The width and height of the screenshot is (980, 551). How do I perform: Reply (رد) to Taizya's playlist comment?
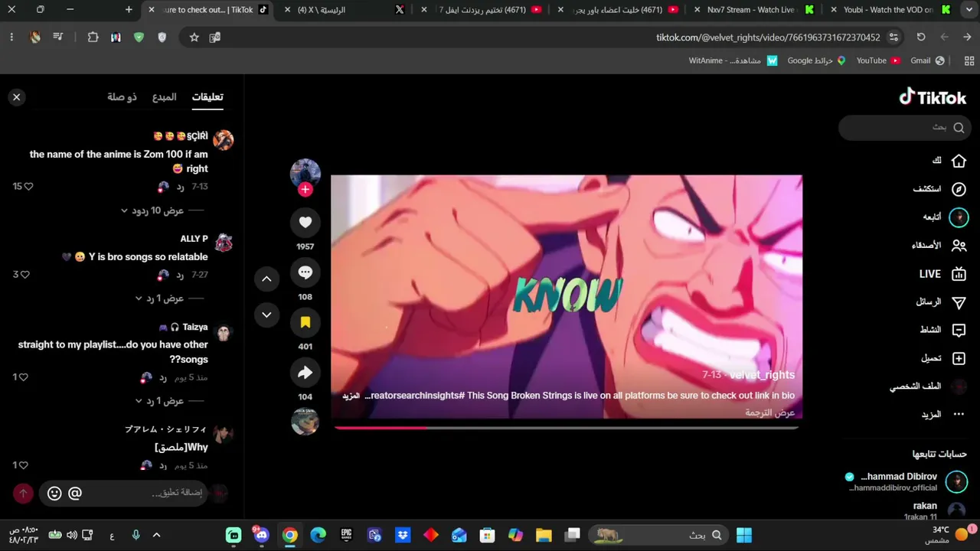pos(162,377)
